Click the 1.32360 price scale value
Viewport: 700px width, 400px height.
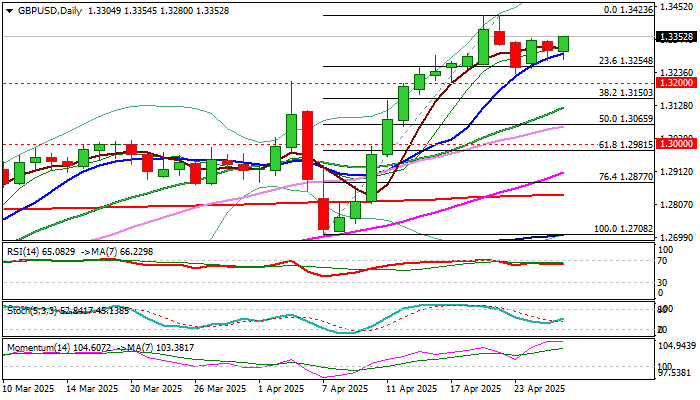pyautogui.click(x=676, y=73)
